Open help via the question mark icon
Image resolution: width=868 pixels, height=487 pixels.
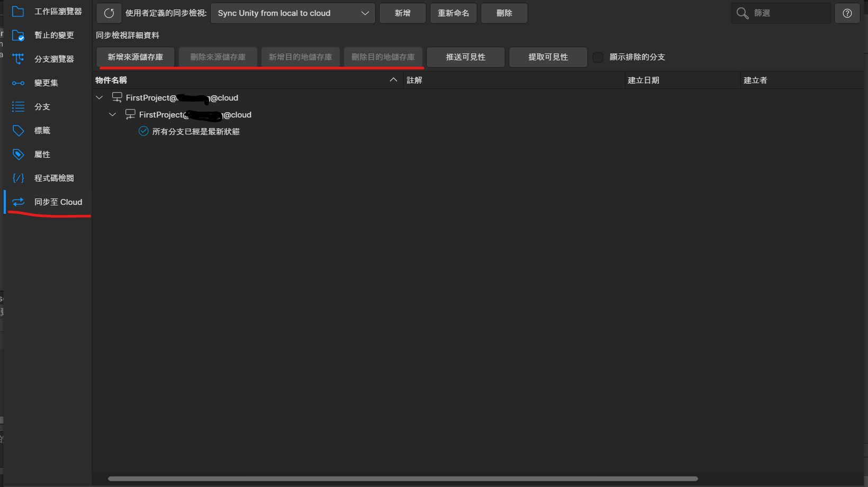847,13
